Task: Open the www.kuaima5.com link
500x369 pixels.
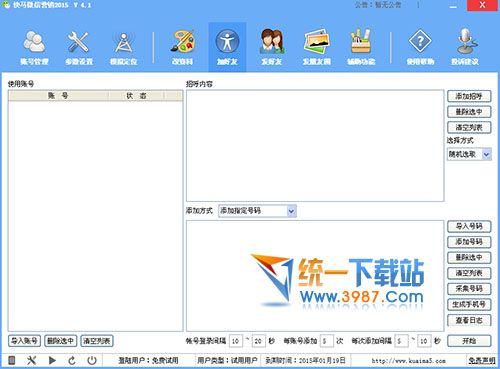Action: point(409,361)
